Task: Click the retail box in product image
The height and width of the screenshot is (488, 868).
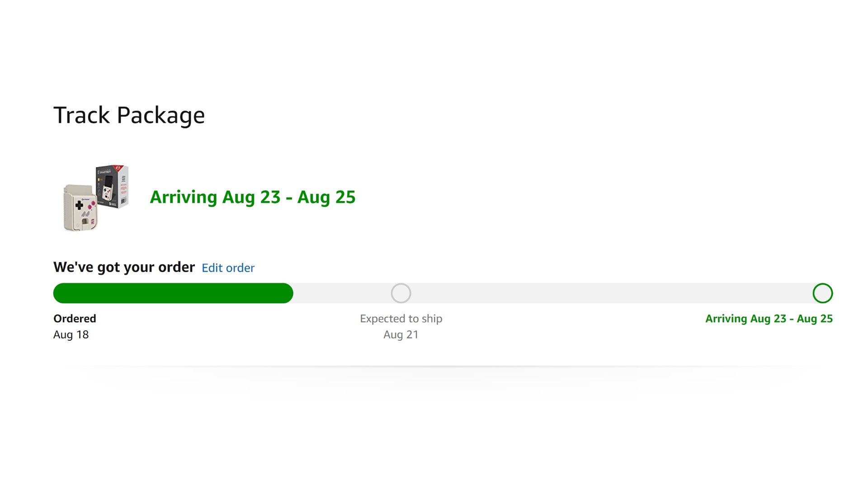Action: (113, 186)
